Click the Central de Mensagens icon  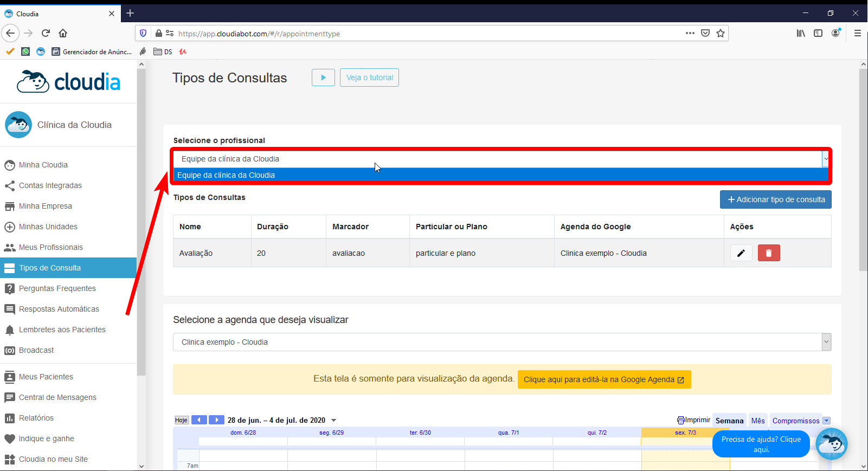pos(10,397)
